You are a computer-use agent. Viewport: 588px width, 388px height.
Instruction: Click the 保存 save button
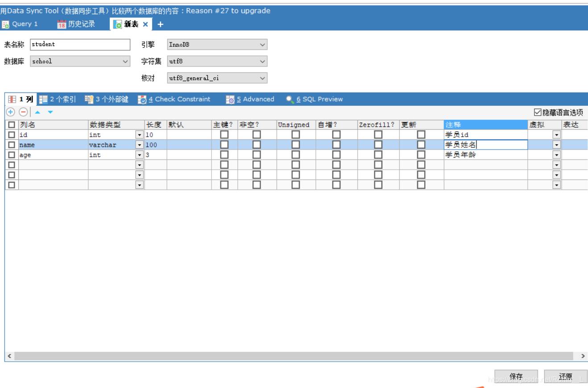[516, 376]
